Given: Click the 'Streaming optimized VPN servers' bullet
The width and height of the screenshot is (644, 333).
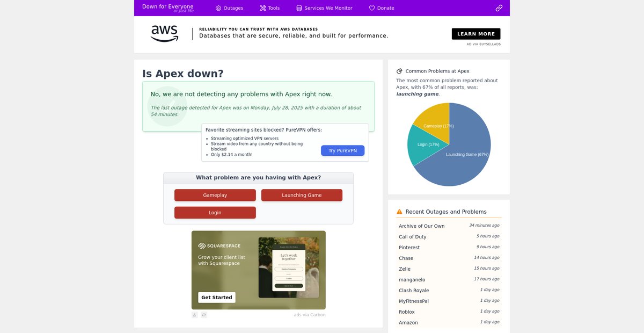Looking at the screenshot, I should (244, 139).
